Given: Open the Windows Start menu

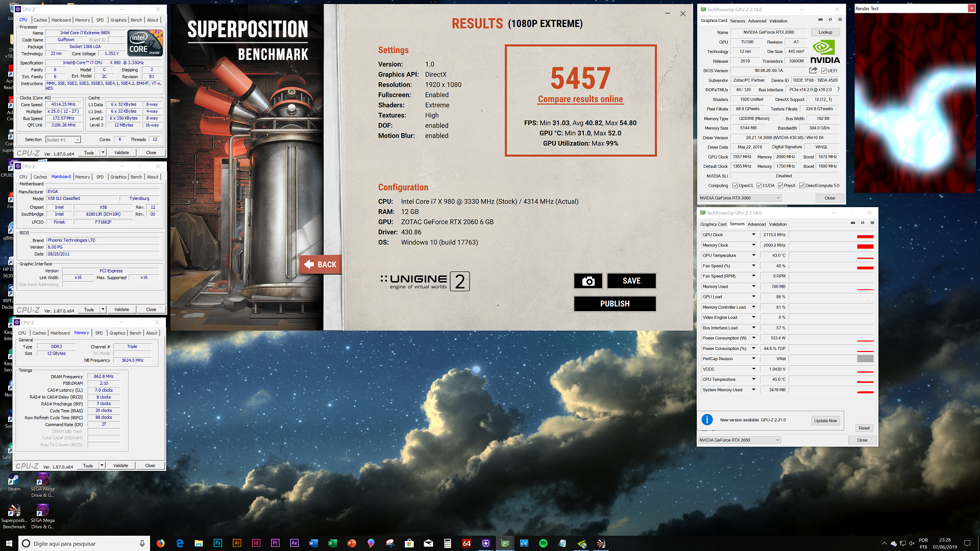Looking at the screenshot, I should click(9, 543).
